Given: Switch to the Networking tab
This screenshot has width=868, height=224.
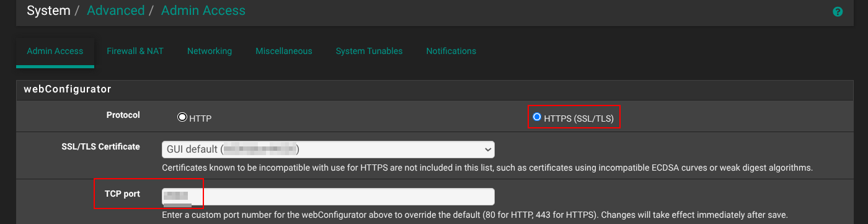Looking at the screenshot, I should pos(210,51).
